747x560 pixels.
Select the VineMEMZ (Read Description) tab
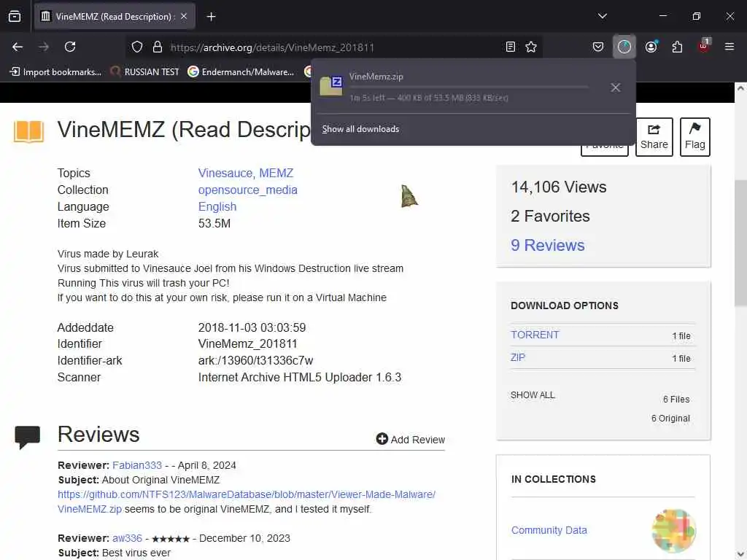[115, 17]
